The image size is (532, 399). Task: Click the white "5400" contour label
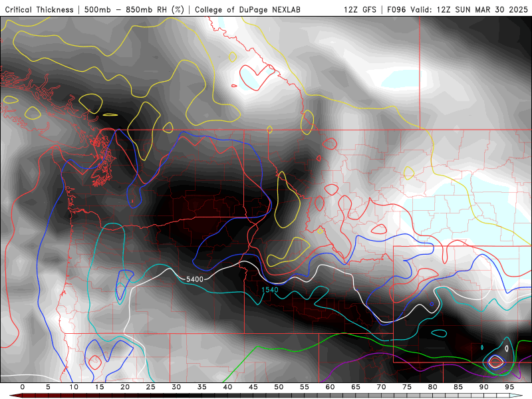coord(195,279)
